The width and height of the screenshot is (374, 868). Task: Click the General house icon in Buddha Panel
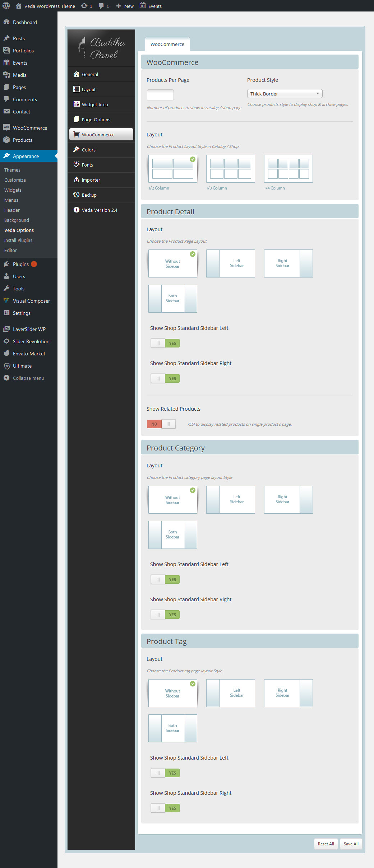click(76, 74)
